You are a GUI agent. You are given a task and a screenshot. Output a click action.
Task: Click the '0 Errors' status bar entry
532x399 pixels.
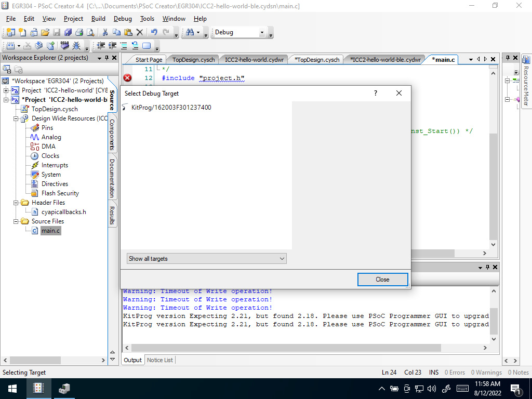coord(455,372)
